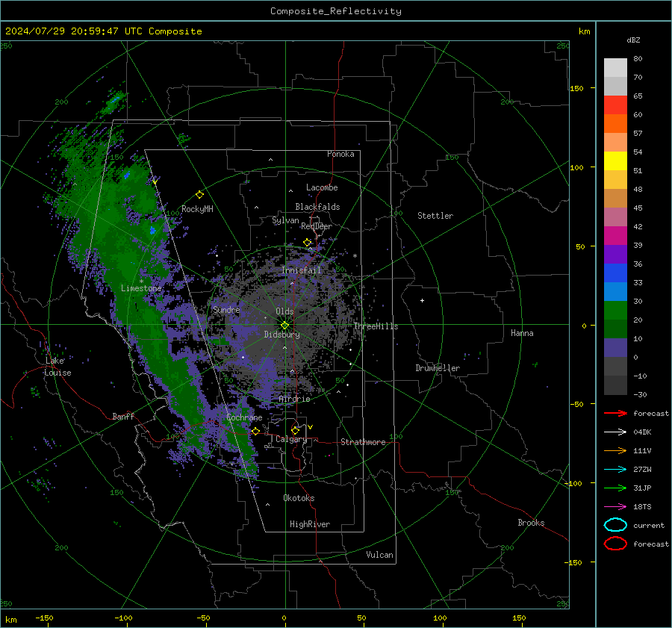Image resolution: width=672 pixels, height=628 pixels.
Task: Click the 150 tick label on the right axis
Action: click(576, 88)
